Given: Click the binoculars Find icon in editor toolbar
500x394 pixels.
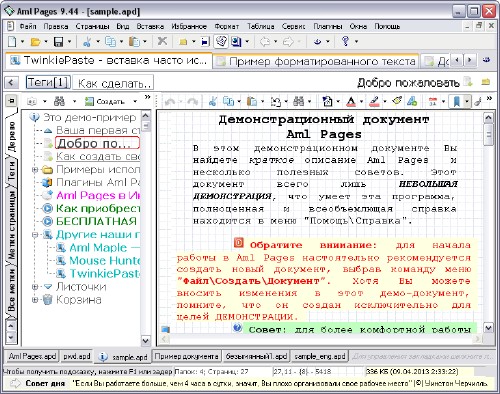Looking at the screenshot, I should (x=299, y=101).
